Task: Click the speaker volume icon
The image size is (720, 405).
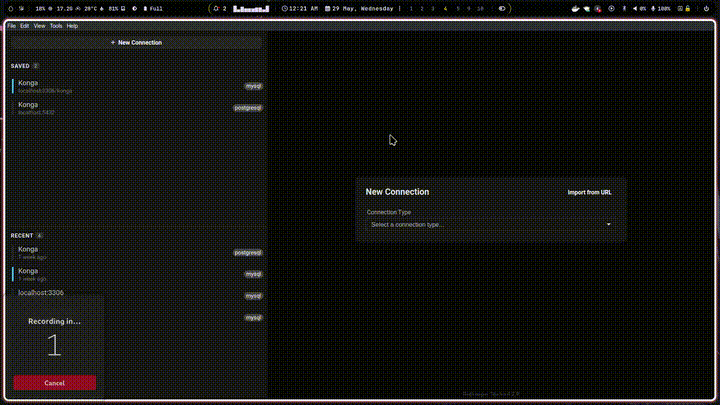Action: pyautogui.click(x=635, y=9)
